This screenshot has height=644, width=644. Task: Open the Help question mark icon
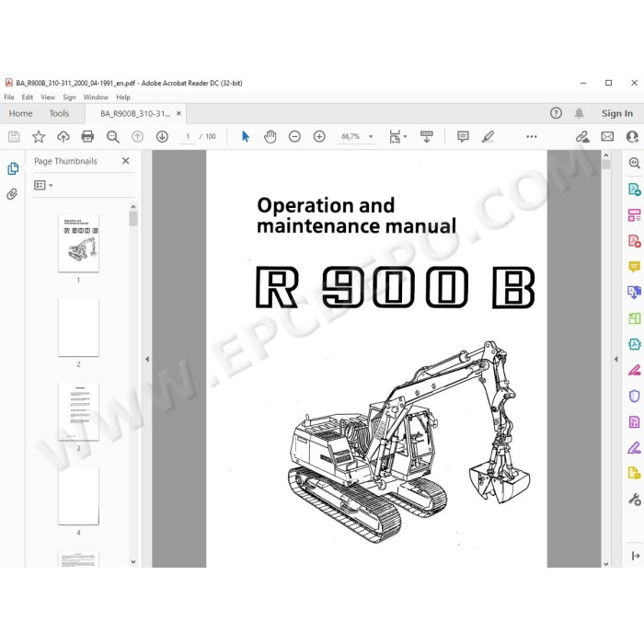[x=556, y=113]
